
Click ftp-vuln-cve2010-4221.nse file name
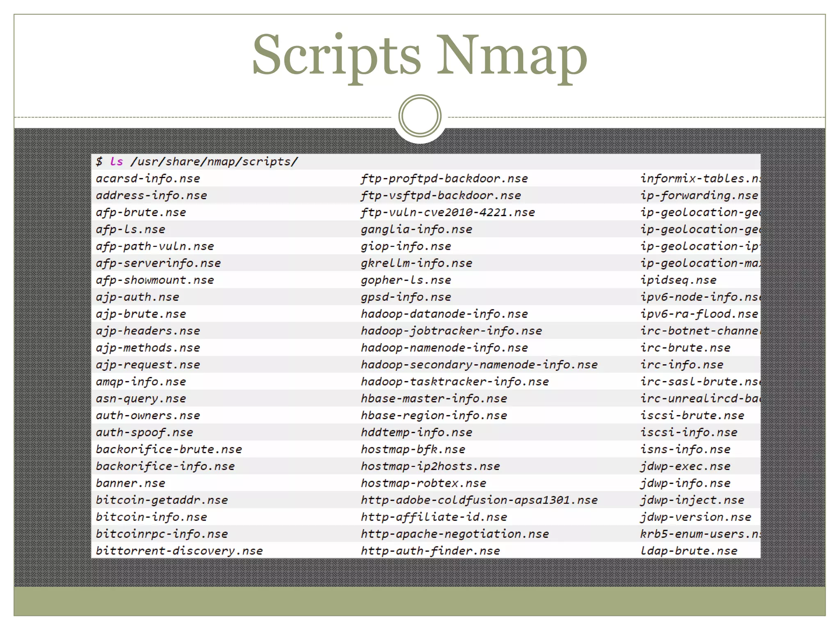[448, 212]
